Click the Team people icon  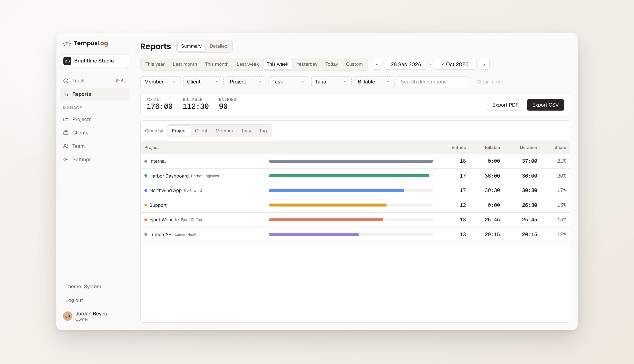pyautogui.click(x=66, y=146)
